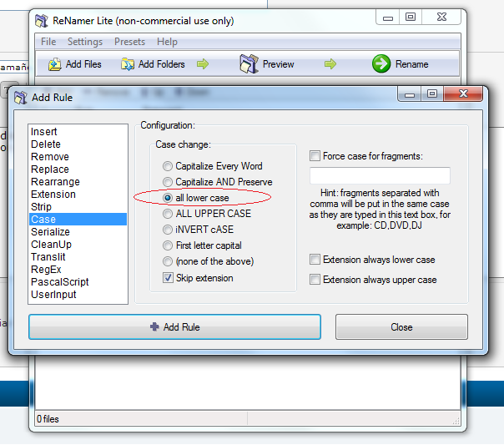Choose the ALL UPPER CASE radio button
The width and height of the screenshot is (504, 445).
point(169,214)
